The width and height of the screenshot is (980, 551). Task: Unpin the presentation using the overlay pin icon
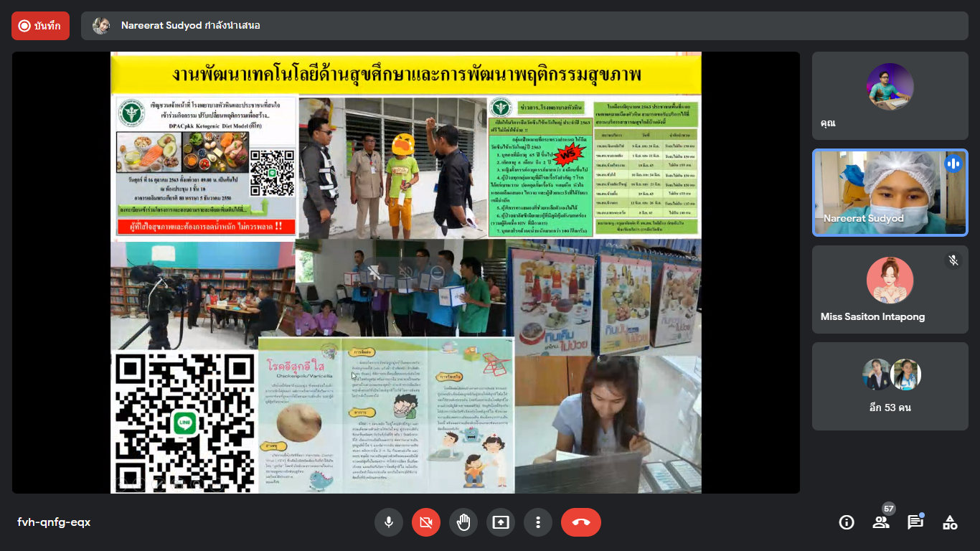(x=374, y=272)
